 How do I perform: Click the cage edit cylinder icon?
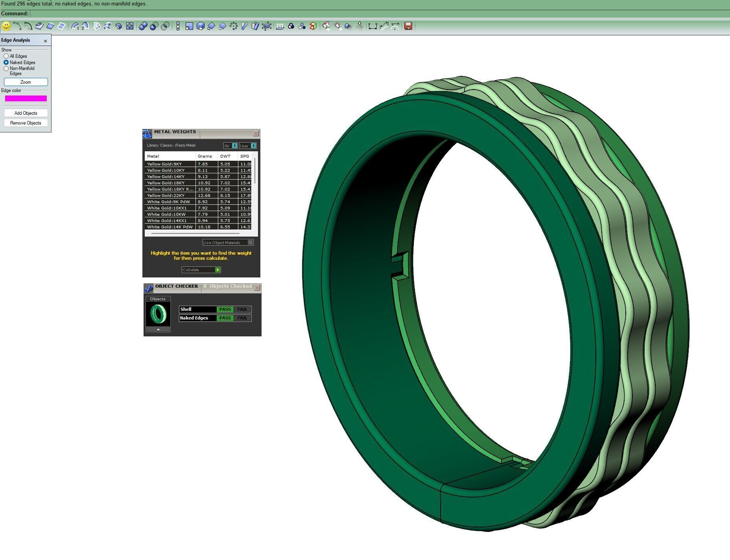point(267,26)
